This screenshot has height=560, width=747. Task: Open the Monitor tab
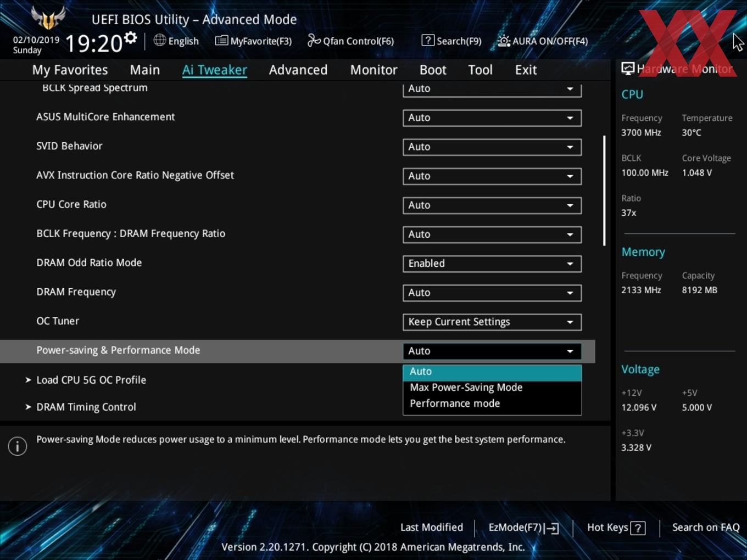(374, 70)
